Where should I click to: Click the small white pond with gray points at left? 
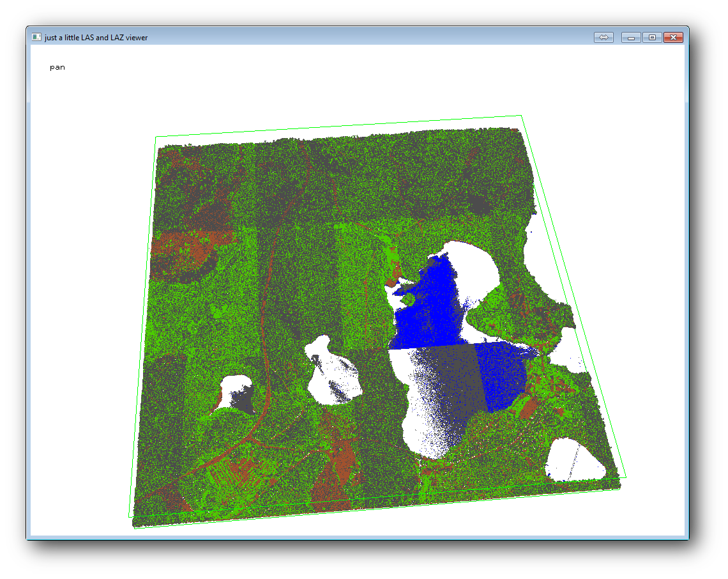pos(234,392)
